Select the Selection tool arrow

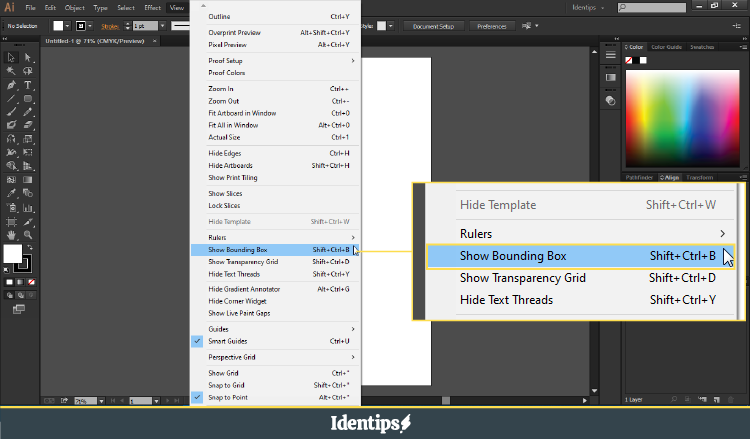pyautogui.click(x=11, y=57)
